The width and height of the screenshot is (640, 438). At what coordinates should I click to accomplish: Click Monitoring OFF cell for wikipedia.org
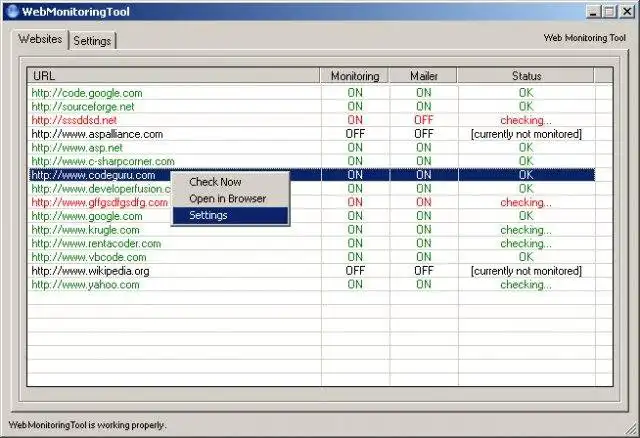(355, 271)
